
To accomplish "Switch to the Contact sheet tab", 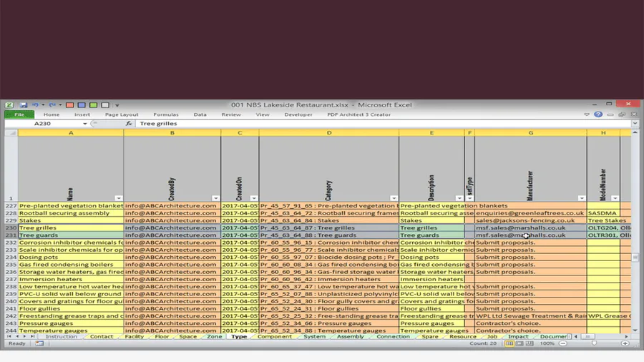I will coord(102,336).
